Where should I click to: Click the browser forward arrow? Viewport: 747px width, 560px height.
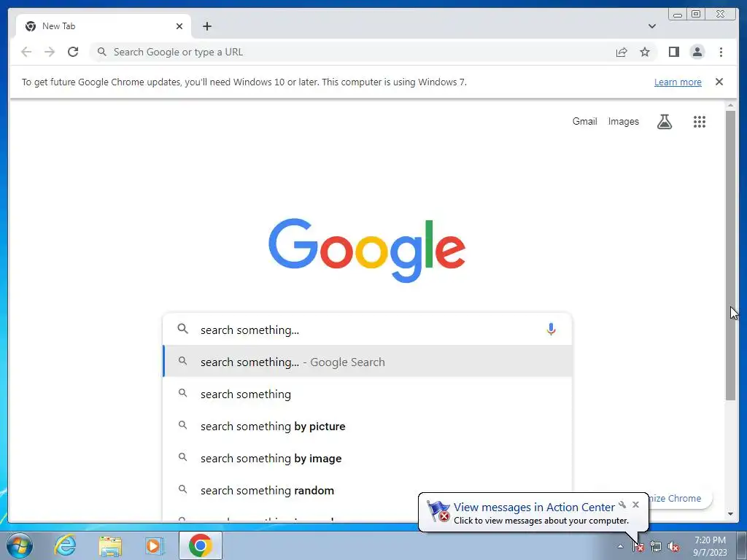pyautogui.click(x=50, y=52)
